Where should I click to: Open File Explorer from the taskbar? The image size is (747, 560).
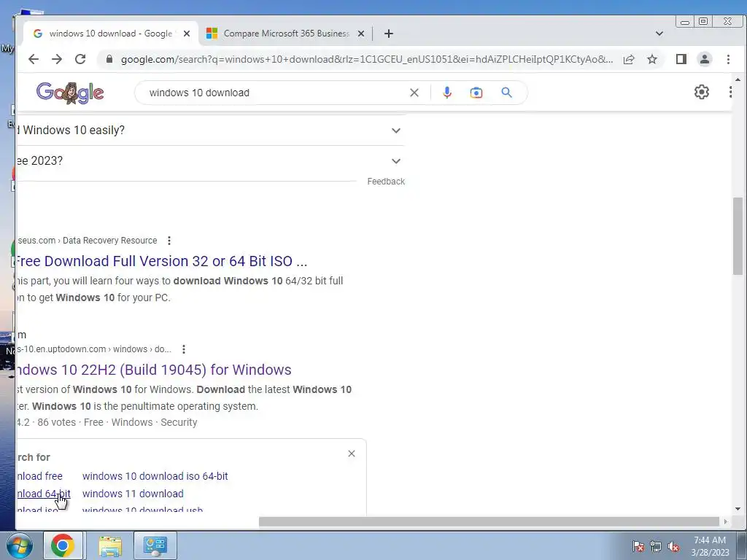click(x=110, y=545)
